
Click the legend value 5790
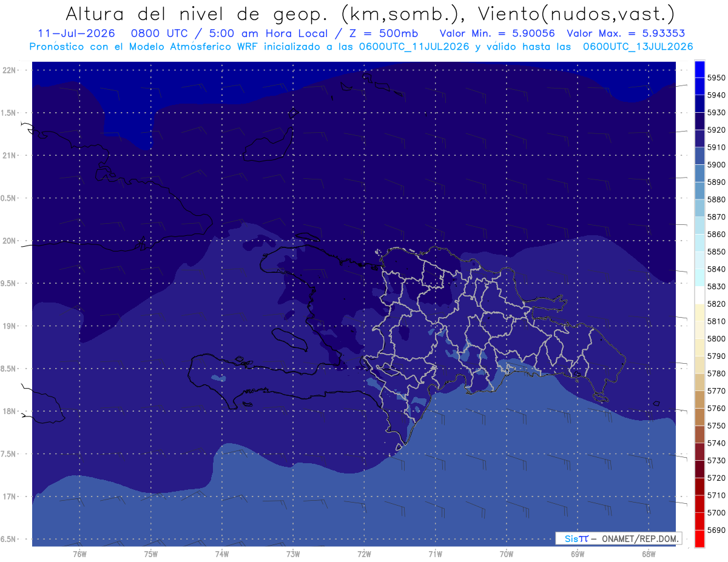point(716,356)
